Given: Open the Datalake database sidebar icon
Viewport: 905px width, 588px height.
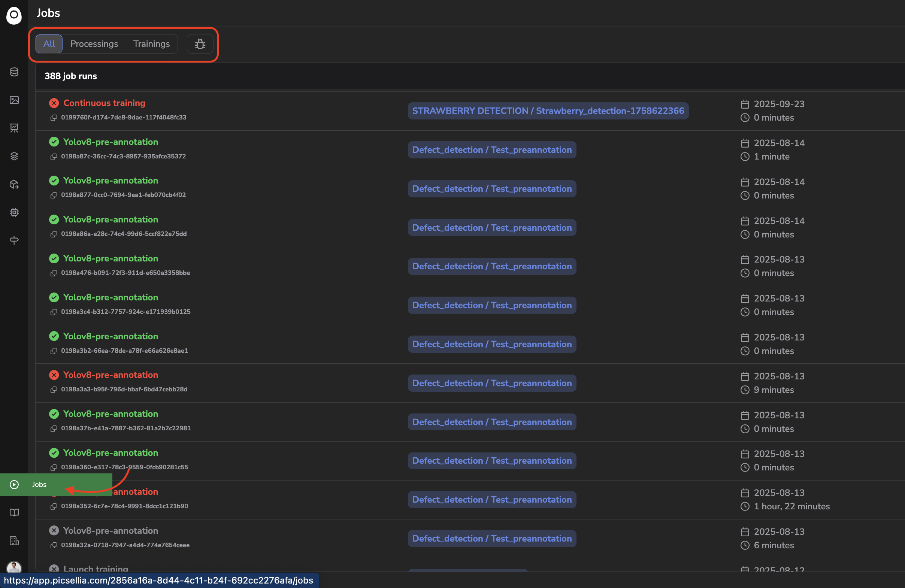Looking at the screenshot, I should (x=14, y=72).
